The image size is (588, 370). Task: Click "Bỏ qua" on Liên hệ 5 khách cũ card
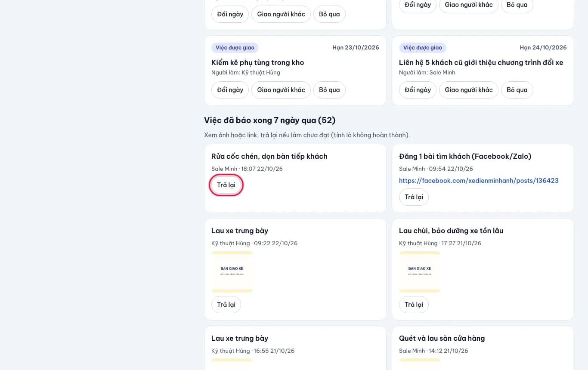coord(517,90)
